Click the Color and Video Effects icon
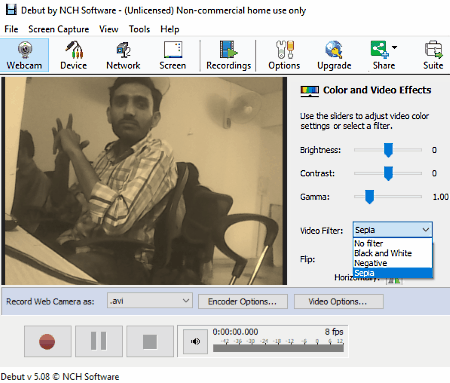450x383 pixels. click(x=310, y=91)
